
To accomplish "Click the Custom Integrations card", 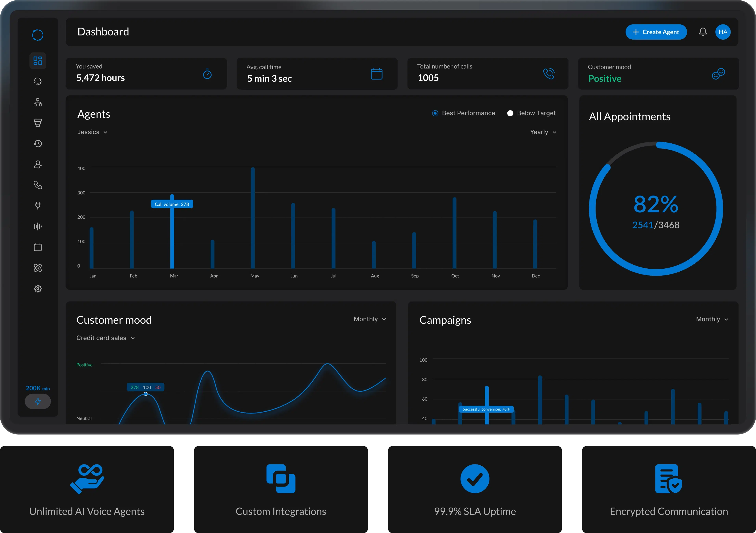I will [x=281, y=489].
